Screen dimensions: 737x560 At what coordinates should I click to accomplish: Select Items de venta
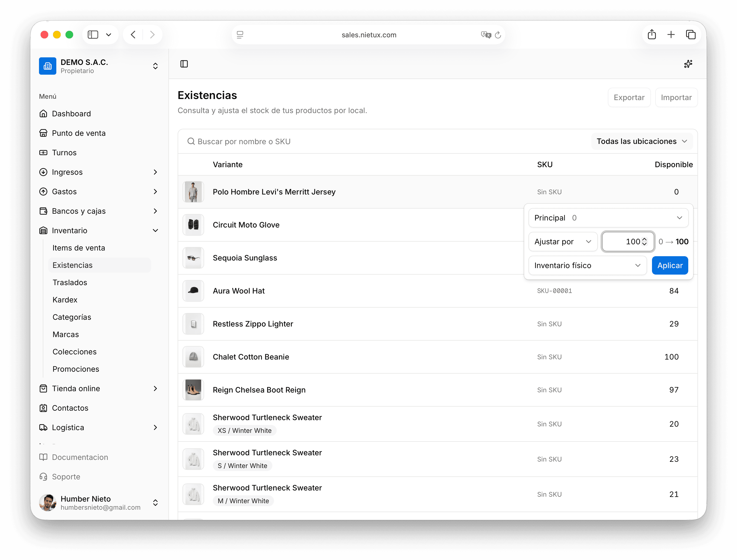point(99,248)
